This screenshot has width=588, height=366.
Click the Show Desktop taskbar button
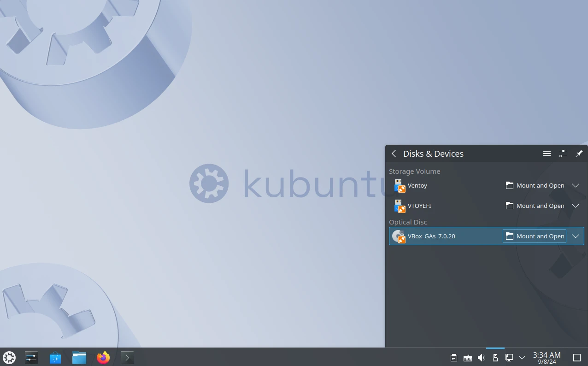pos(576,358)
